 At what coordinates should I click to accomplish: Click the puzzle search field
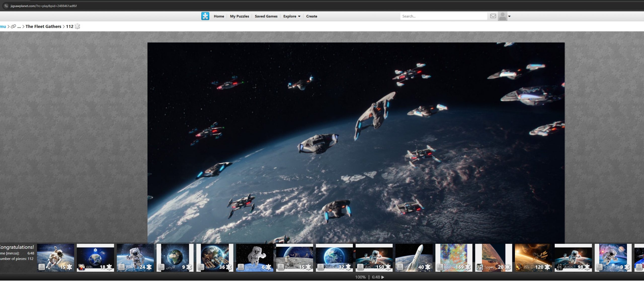pyautogui.click(x=443, y=16)
